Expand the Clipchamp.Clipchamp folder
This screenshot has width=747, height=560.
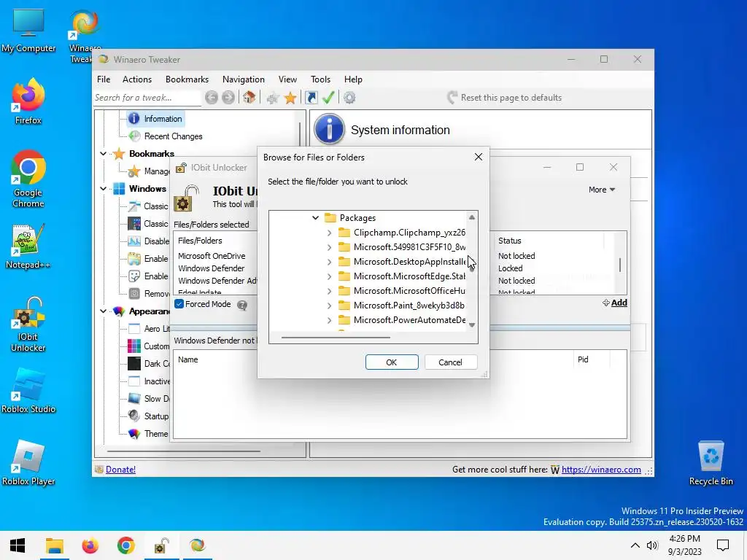(x=329, y=233)
